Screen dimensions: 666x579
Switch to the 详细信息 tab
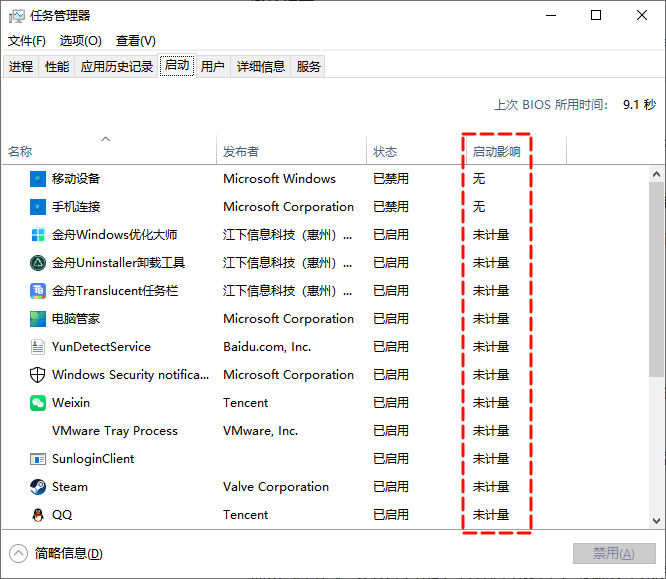[260, 67]
